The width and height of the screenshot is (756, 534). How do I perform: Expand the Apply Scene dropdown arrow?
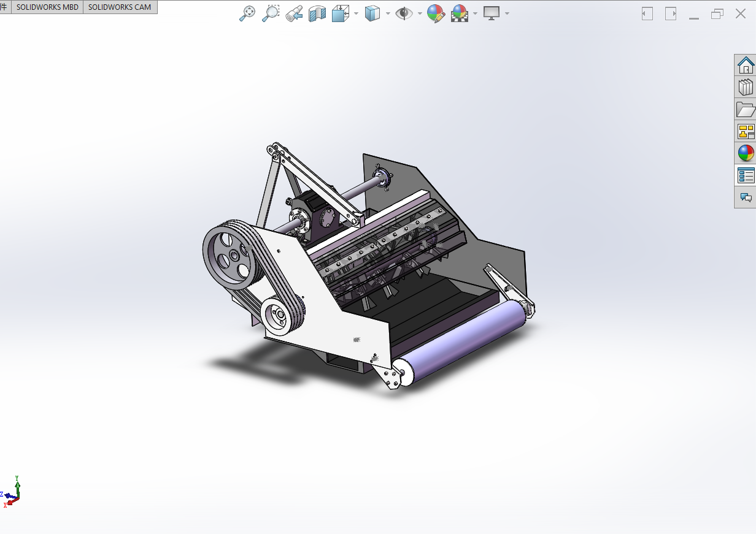point(476,13)
